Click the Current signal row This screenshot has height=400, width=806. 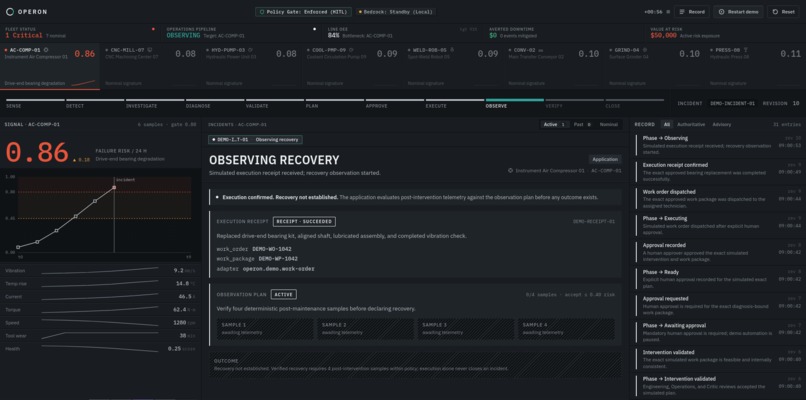(100, 297)
